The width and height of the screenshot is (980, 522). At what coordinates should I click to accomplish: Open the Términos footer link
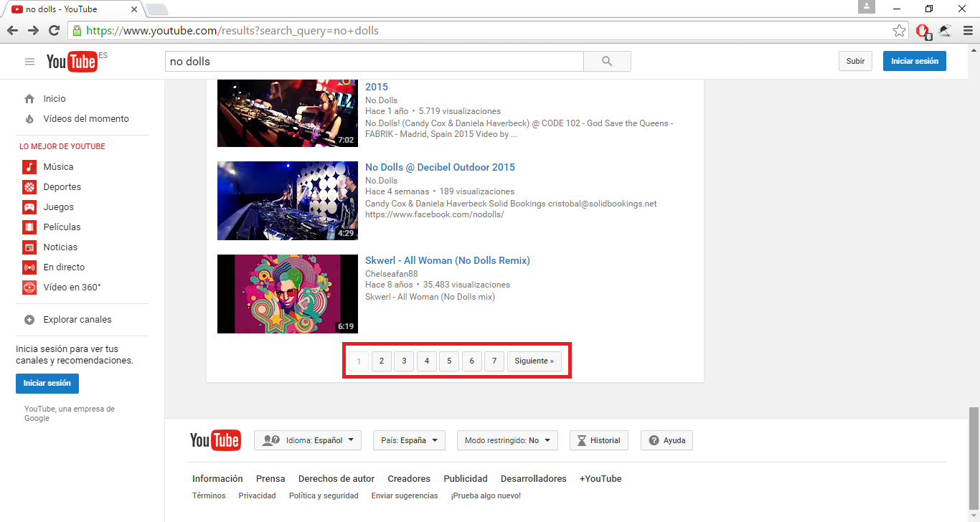click(x=209, y=496)
